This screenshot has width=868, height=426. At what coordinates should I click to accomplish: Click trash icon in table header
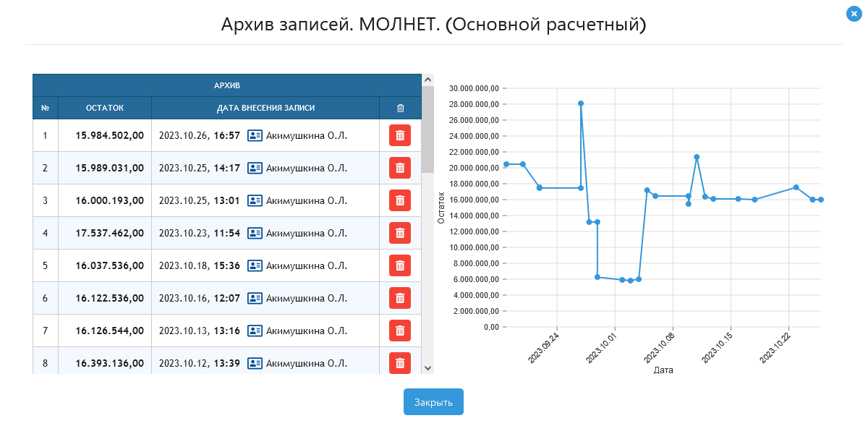tap(400, 108)
